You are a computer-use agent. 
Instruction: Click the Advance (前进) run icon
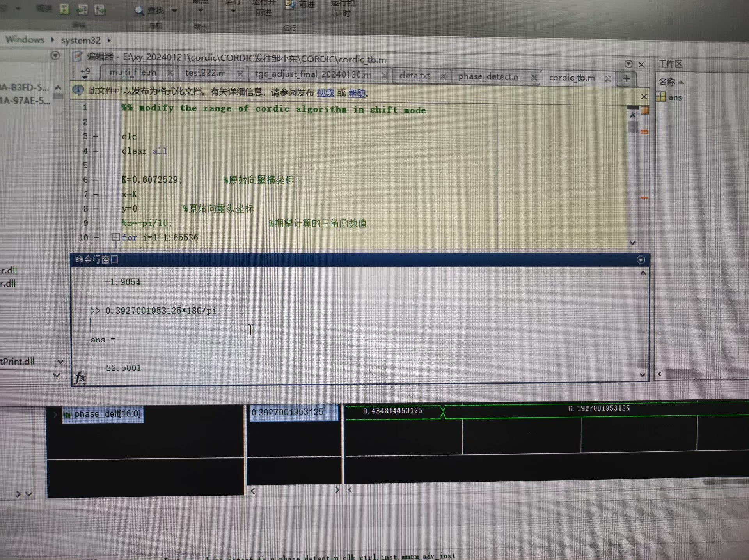290,4
